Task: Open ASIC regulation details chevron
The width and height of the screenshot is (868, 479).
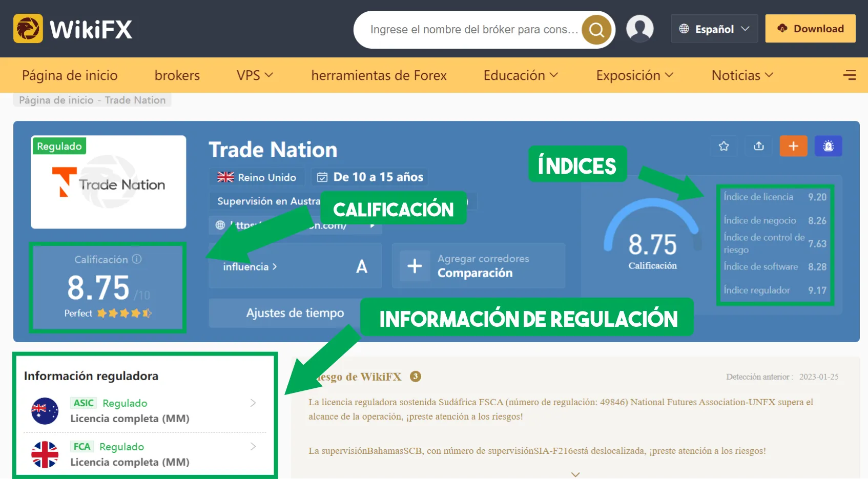Action: tap(253, 403)
